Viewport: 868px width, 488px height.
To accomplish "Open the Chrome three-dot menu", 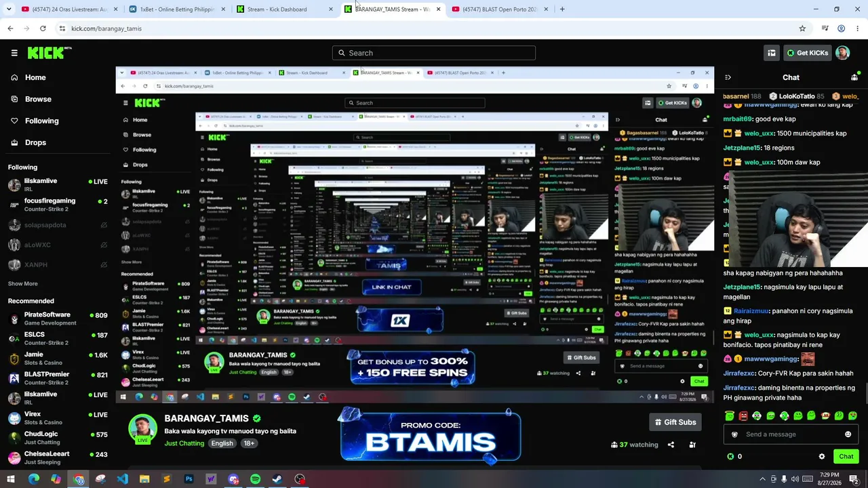I will (858, 28).
